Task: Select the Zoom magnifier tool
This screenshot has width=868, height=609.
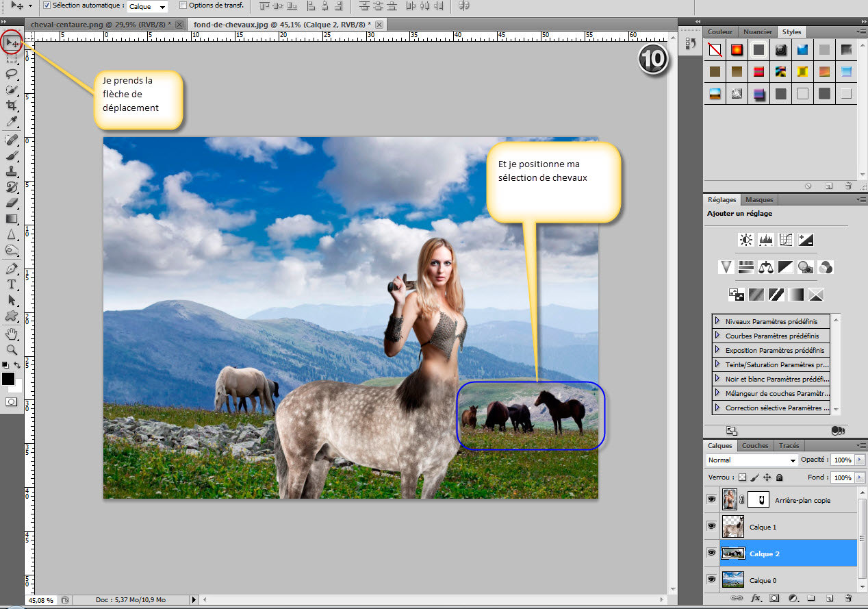Action: [x=12, y=349]
